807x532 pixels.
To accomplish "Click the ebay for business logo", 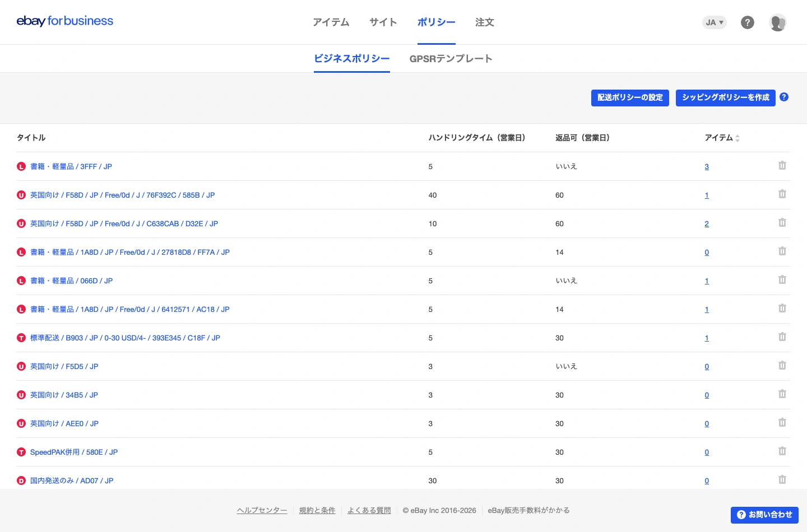I will click(65, 21).
